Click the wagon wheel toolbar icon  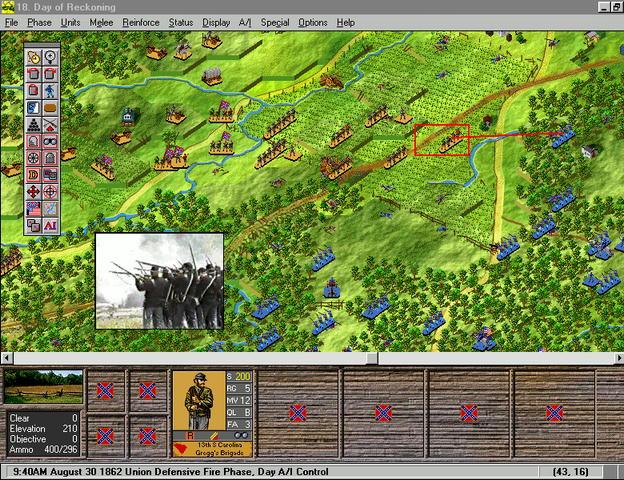(x=32, y=157)
